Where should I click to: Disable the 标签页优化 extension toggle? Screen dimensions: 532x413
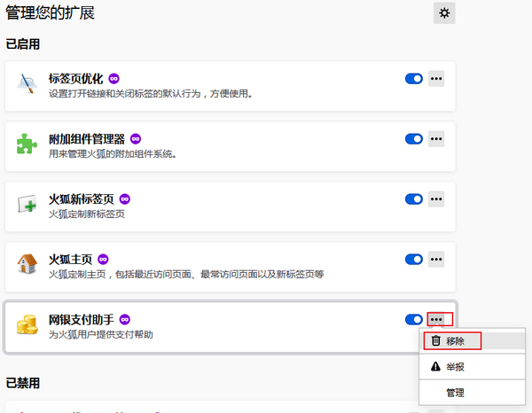tap(413, 78)
